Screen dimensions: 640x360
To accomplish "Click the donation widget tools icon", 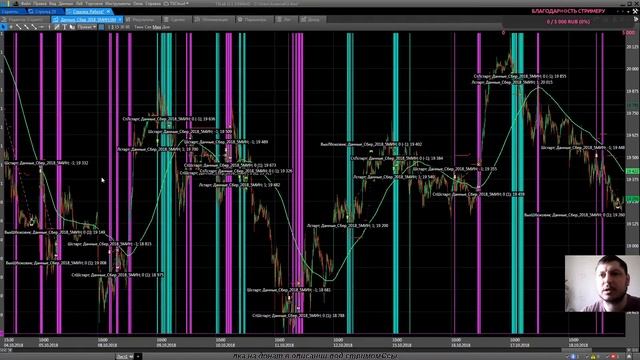I will (635, 11).
